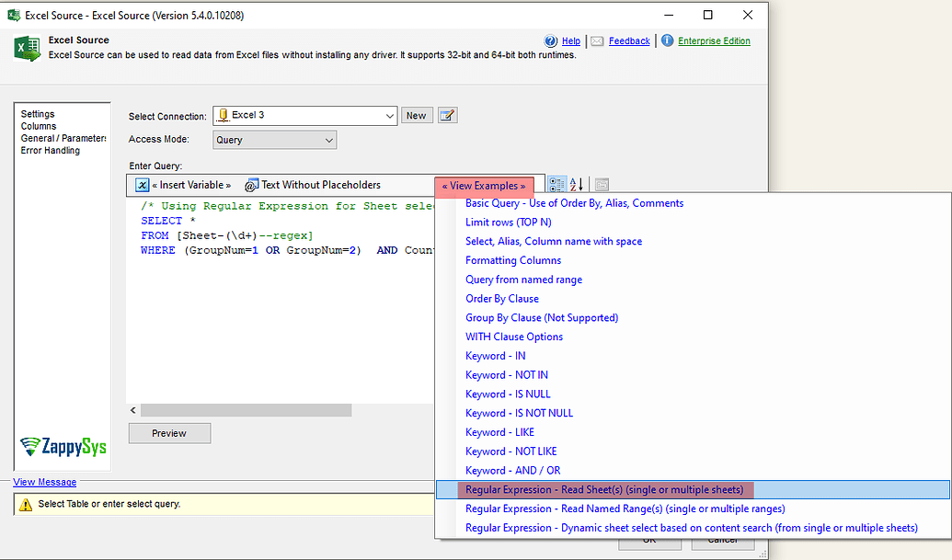
Task: Choose Select, Alias, Column name with space
Action: pos(554,242)
